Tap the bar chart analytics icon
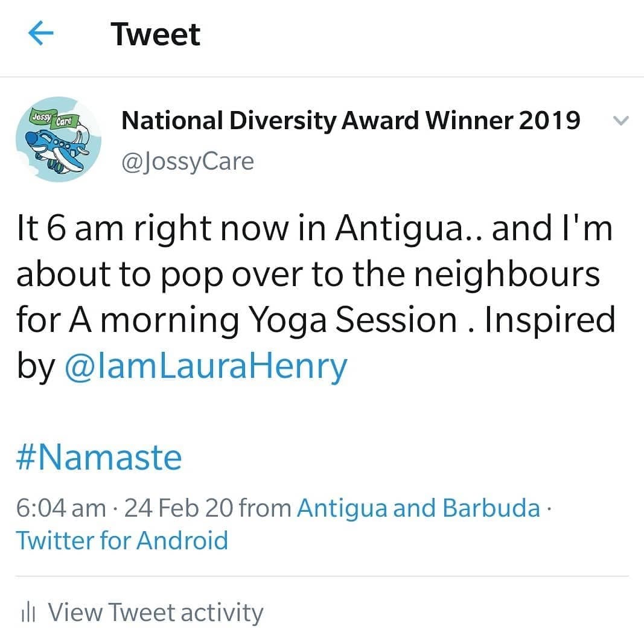 coord(28,613)
